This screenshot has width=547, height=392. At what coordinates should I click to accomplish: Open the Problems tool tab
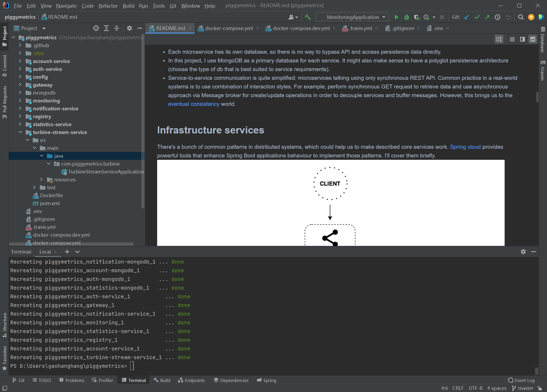coord(72,380)
